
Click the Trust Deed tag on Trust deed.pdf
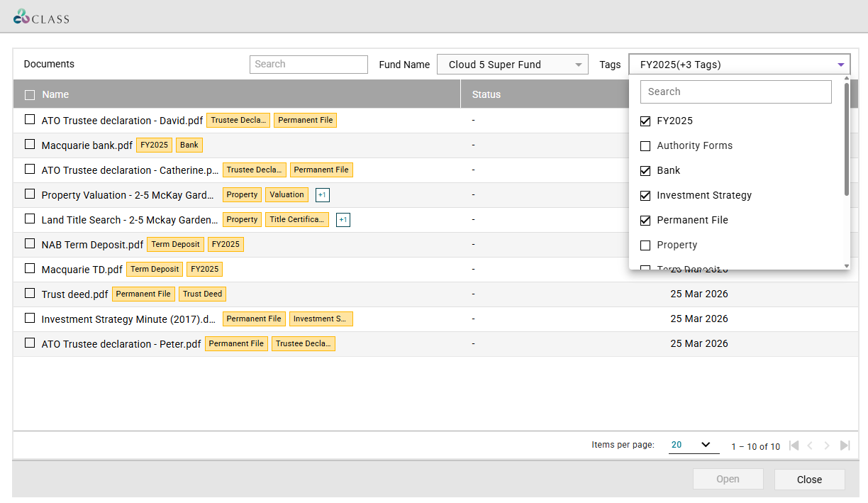[202, 294]
